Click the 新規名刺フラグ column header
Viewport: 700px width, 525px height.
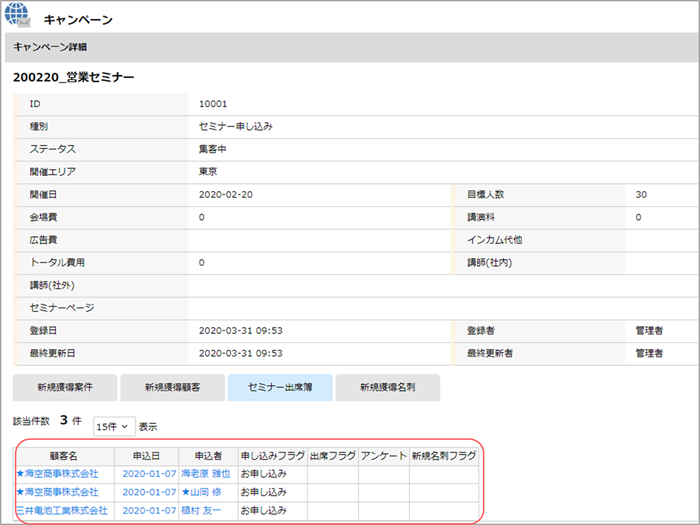444,456
